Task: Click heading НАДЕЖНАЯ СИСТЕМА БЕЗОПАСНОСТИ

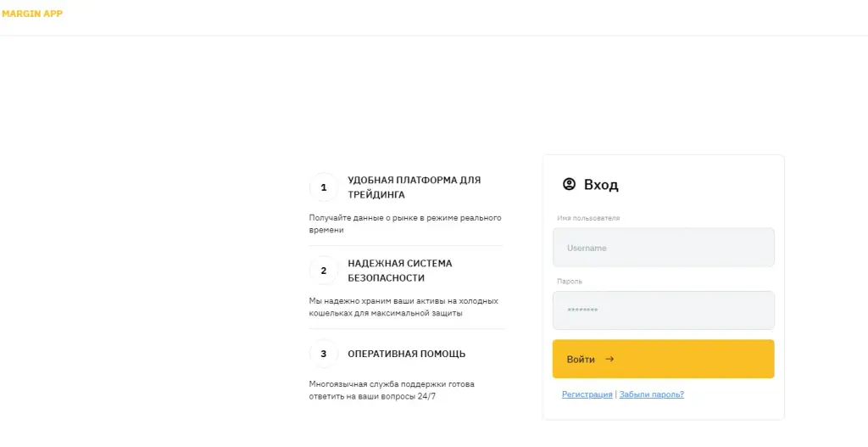Action: coord(400,271)
